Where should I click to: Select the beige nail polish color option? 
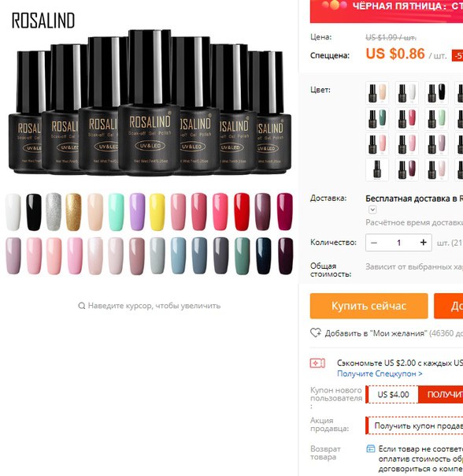377,92
